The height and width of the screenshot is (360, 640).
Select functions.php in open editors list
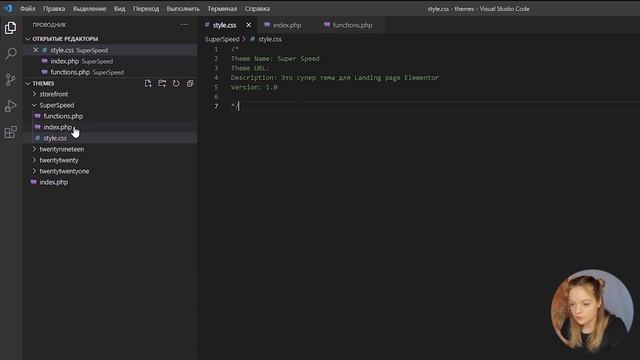(x=70, y=72)
